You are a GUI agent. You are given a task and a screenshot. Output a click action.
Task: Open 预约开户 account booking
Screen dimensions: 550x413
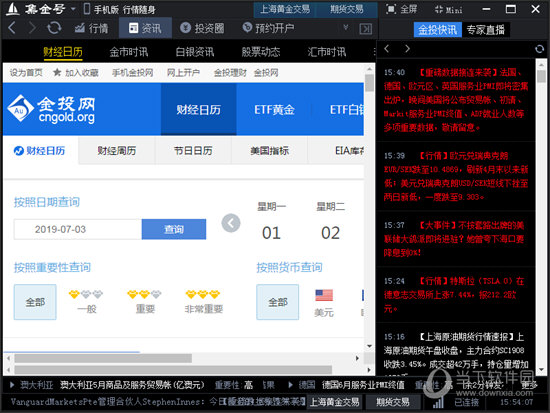[x=268, y=28]
